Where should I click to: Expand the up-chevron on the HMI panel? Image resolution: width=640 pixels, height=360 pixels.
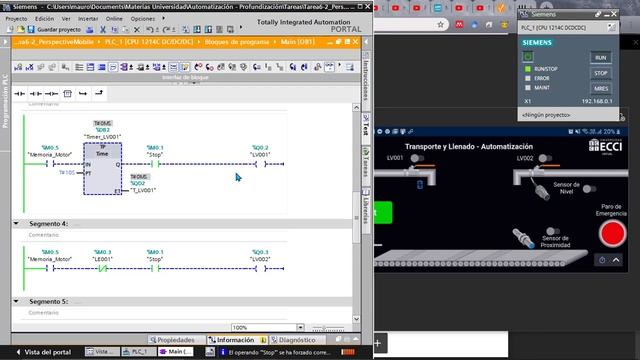tap(616, 260)
